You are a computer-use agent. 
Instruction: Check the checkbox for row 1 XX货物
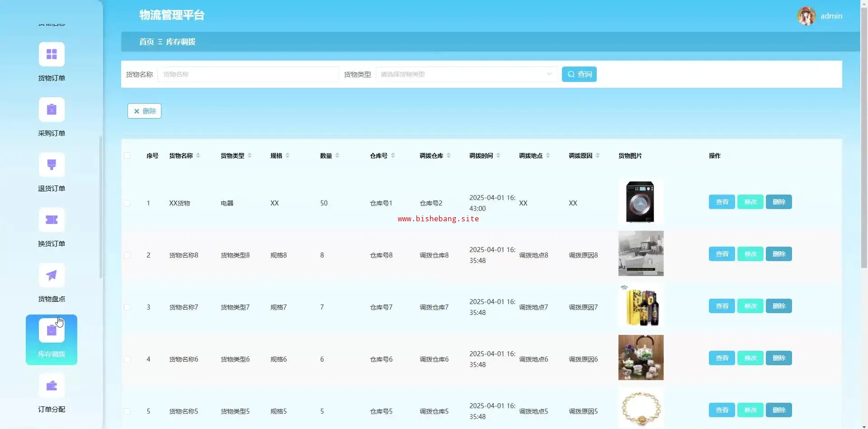tap(127, 203)
